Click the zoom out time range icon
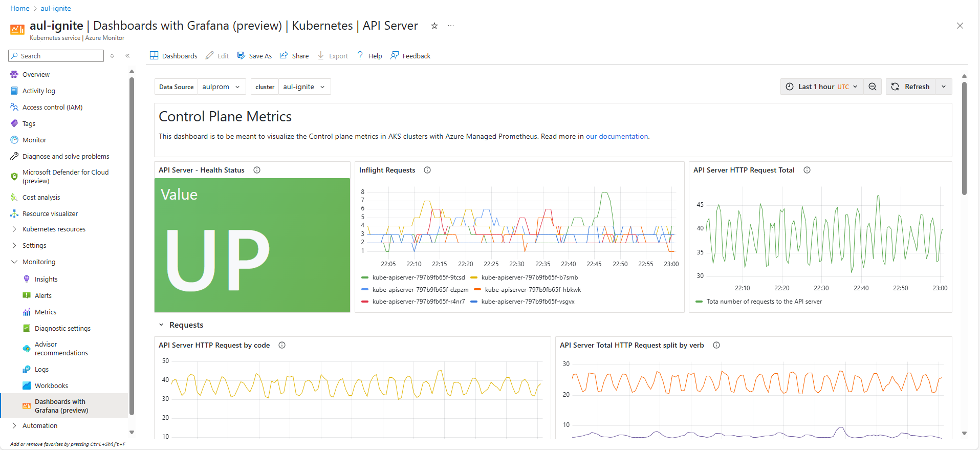This screenshot has width=980, height=450. point(873,87)
